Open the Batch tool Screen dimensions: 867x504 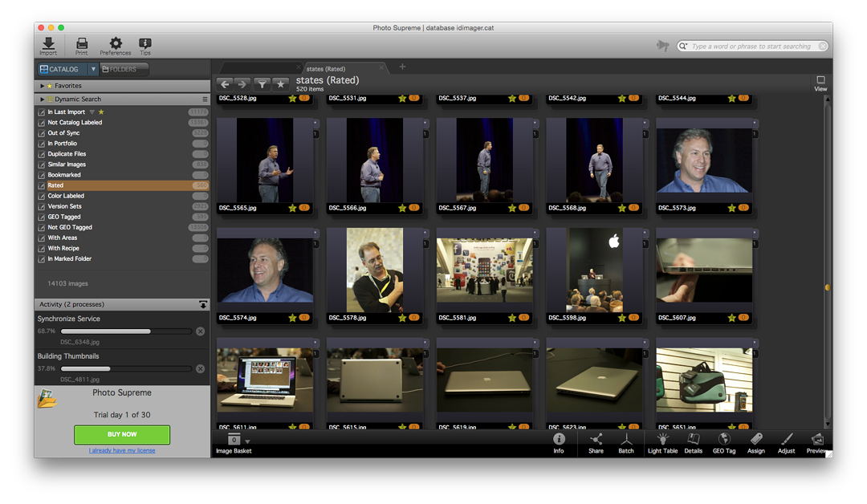tap(626, 443)
